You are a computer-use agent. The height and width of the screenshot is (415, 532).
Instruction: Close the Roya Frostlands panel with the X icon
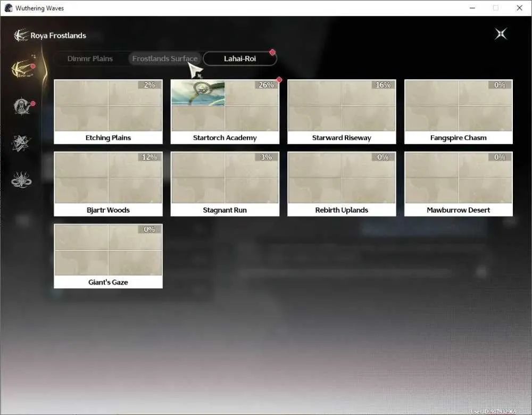pyautogui.click(x=501, y=34)
